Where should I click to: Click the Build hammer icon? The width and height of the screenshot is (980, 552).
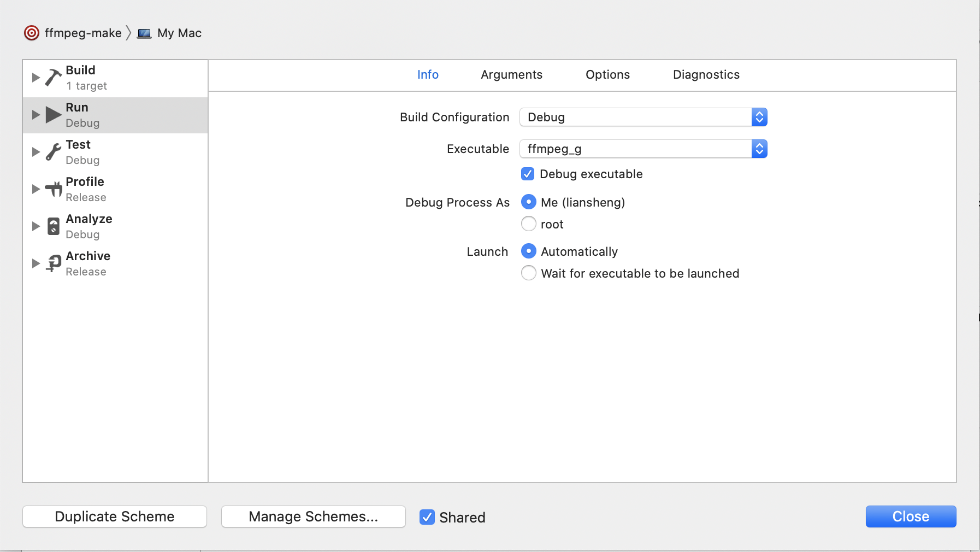tap(53, 78)
